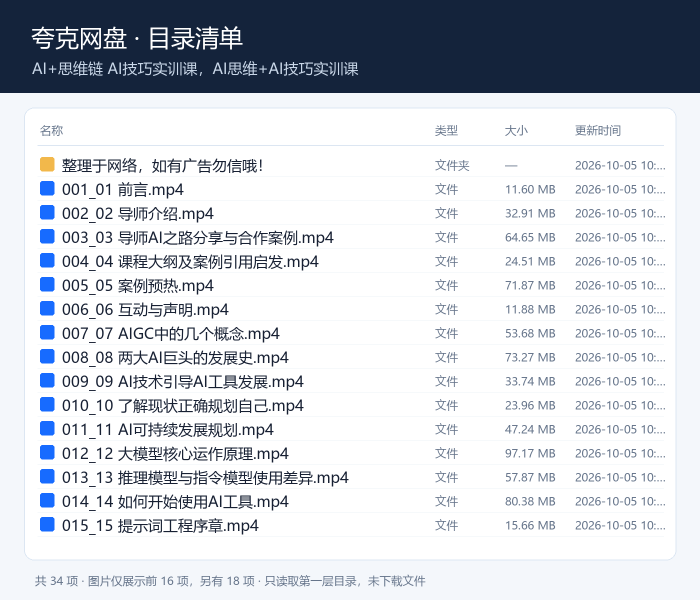The image size is (700, 600).
Task: Click the file icon beside 006_06 互动与声明.mp4
Action: (47, 308)
